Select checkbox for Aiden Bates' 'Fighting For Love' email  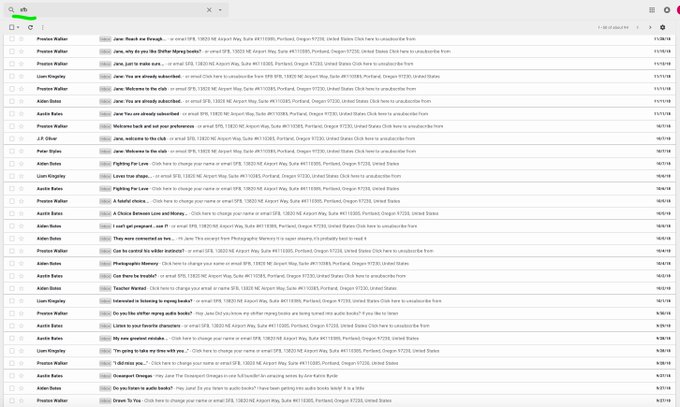click(12, 164)
